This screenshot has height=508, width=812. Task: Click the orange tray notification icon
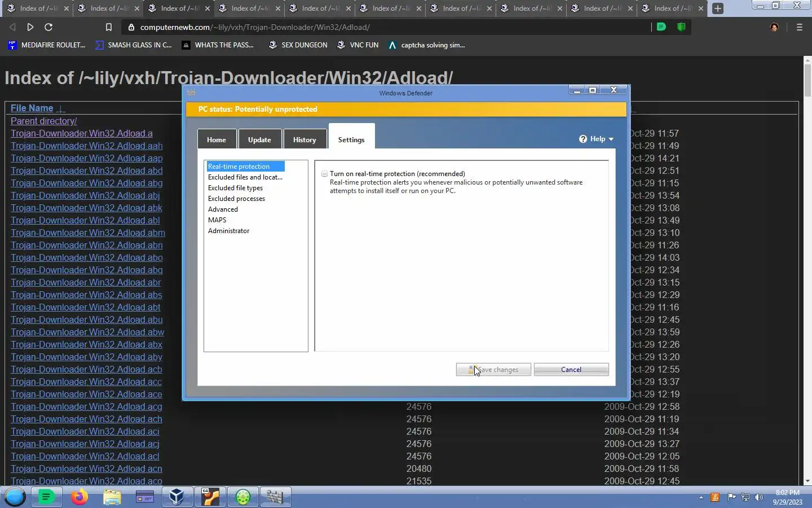coord(715,497)
